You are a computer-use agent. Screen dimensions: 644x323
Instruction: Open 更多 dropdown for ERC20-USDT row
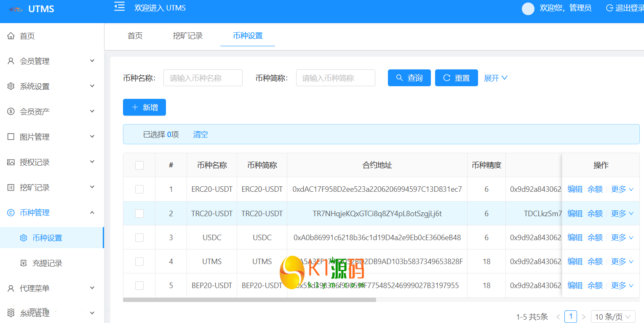622,189
